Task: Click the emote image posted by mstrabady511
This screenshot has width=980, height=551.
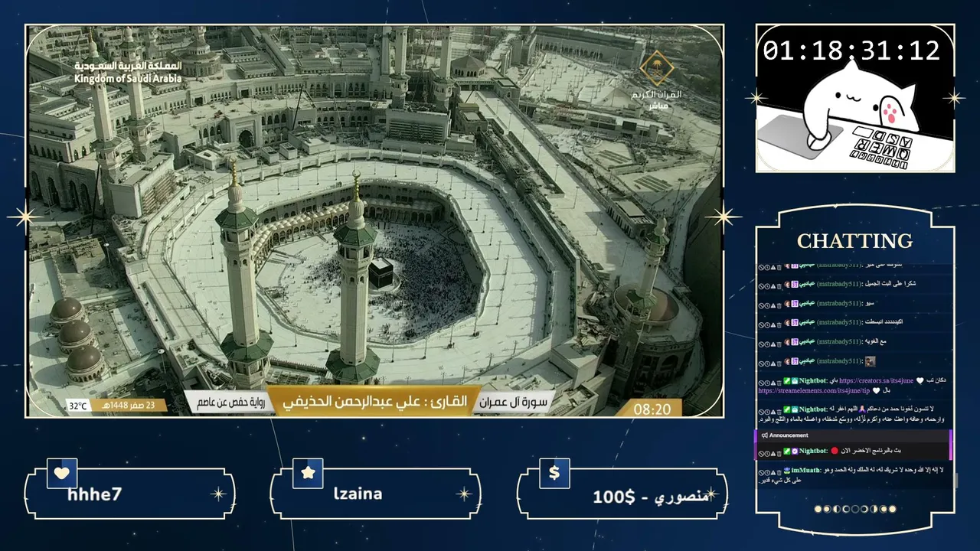Action: 870,360
